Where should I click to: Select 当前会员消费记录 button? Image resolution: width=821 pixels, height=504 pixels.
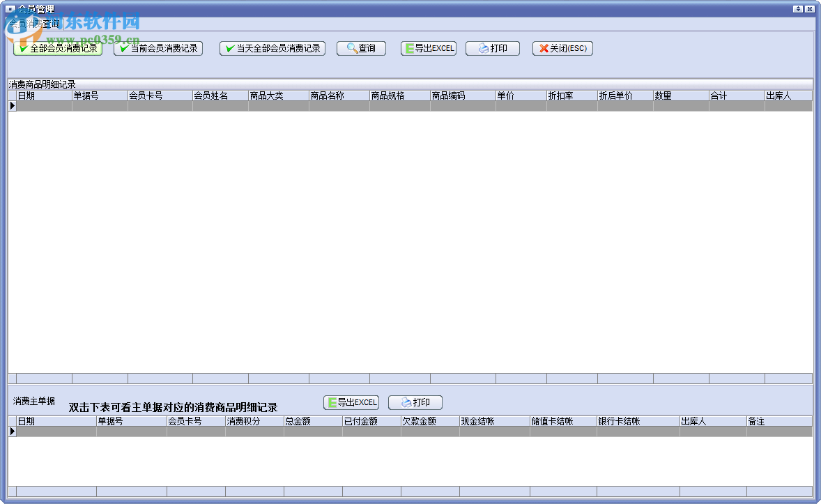tap(158, 48)
